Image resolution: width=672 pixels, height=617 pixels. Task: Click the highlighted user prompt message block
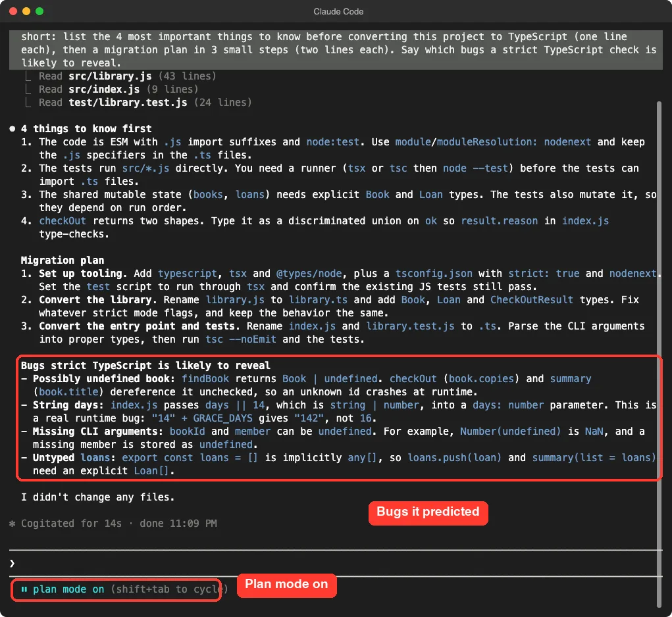tap(336, 50)
